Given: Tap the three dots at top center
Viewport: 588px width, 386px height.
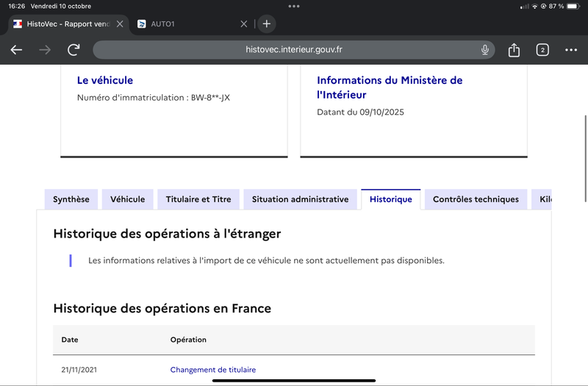Looking at the screenshot, I should coord(294,6).
